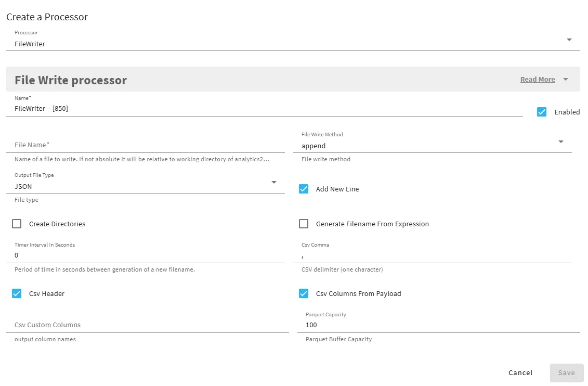Click the 'Create a Processor' title
This screenshot has height=386, width=588.
[47, 17]
